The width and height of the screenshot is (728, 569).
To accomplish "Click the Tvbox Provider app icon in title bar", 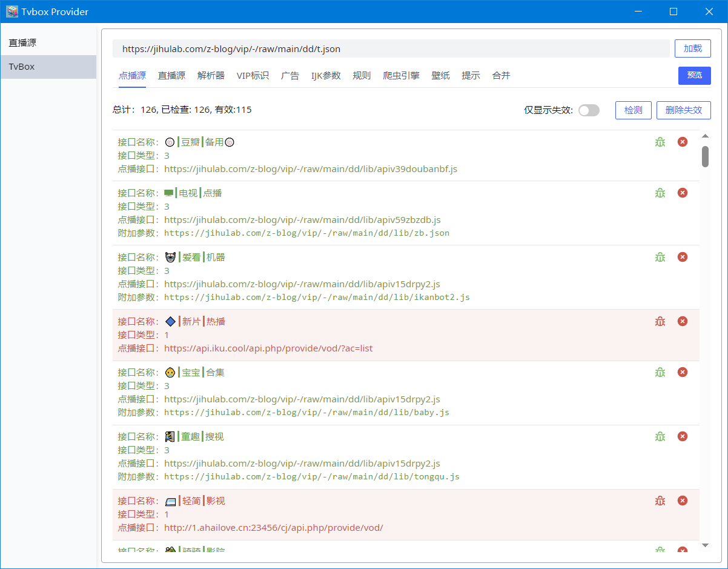I will pos(12,12).
